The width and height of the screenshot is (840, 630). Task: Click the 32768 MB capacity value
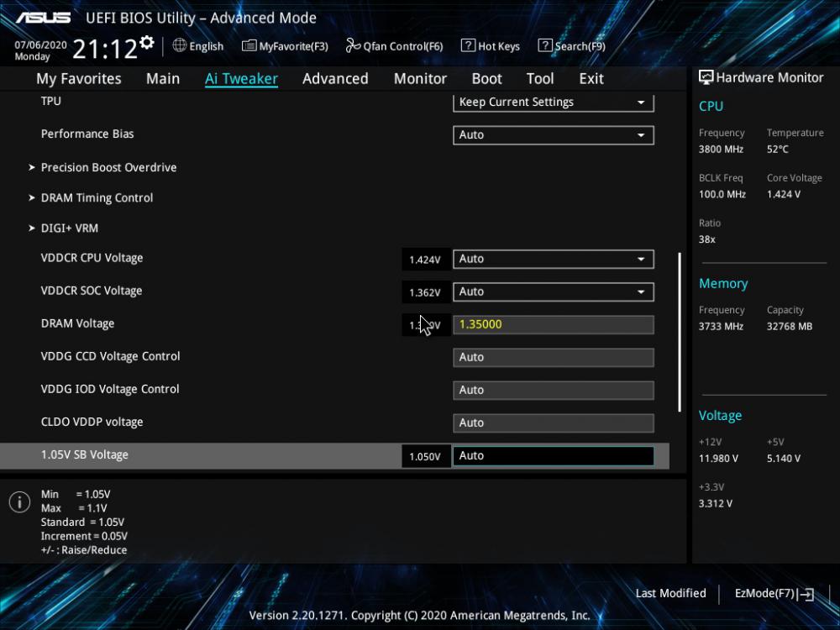[789, 326]
